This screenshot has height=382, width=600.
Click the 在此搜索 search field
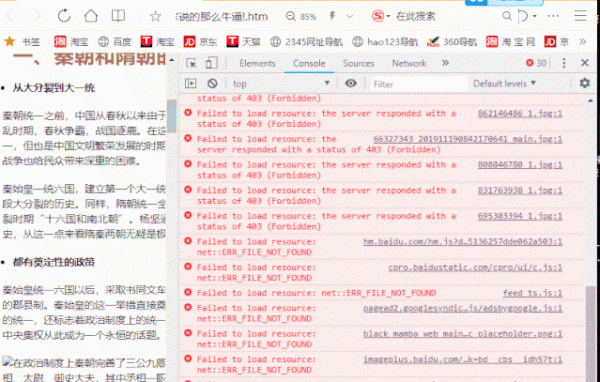[x=416, y=16]
